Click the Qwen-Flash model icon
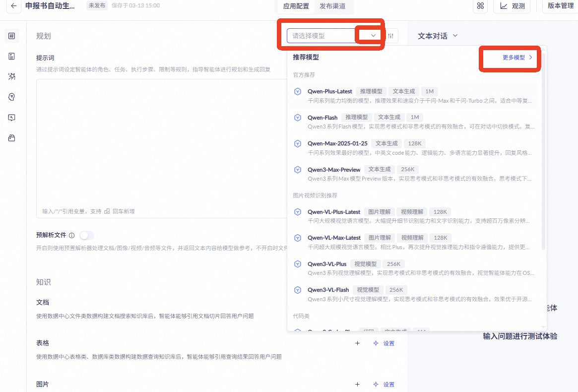This screenshot has width=578, height=392. 298,118
